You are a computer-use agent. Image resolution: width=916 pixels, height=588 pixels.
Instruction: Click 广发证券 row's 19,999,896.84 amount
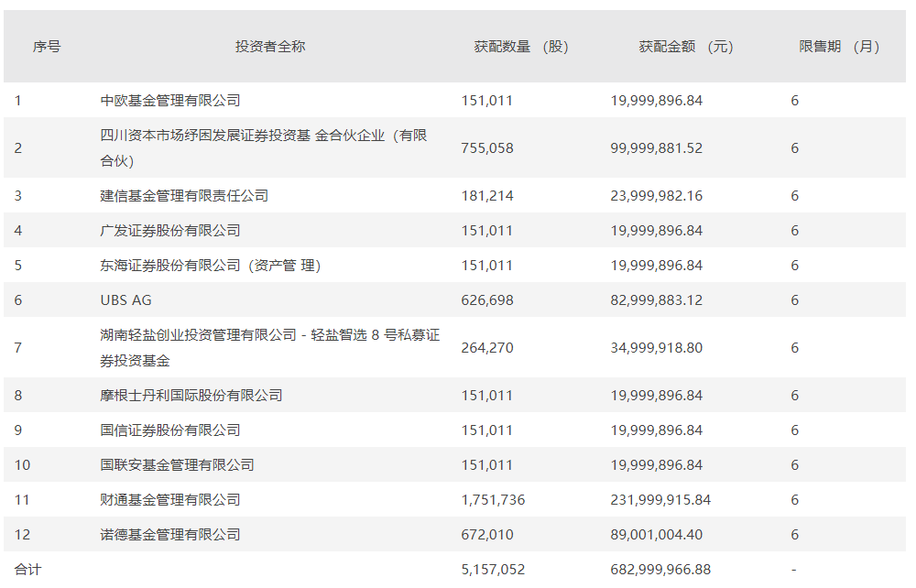657,231
